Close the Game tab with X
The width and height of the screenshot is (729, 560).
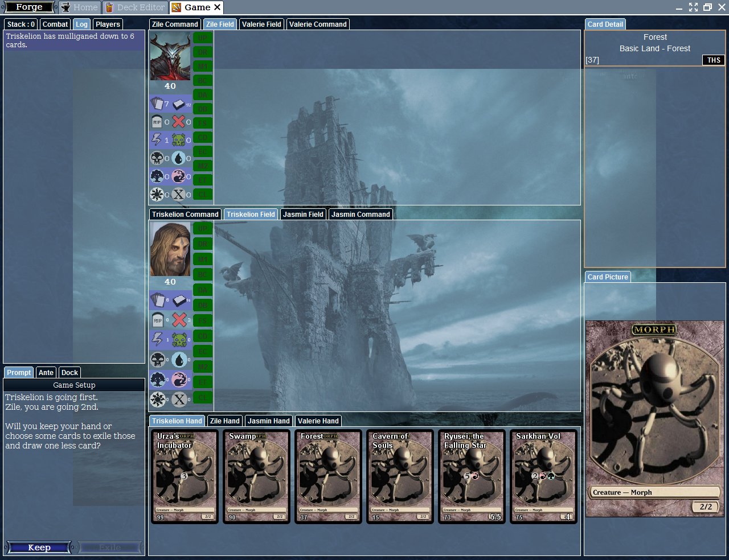point(217,7)
